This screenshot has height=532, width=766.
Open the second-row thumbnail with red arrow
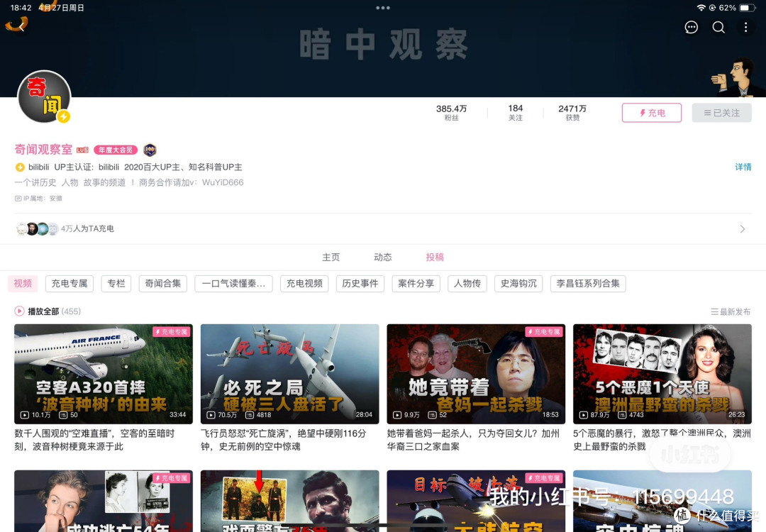(289, 501)
